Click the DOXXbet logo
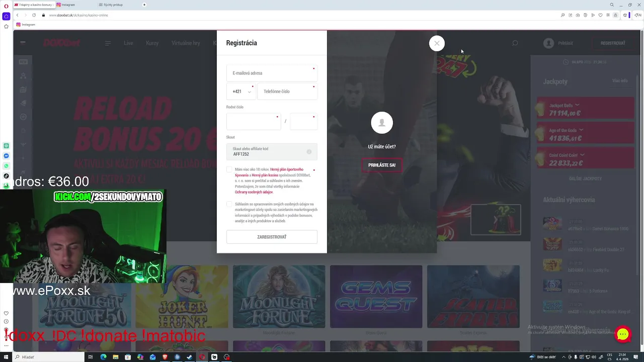 pyautogui.click(x=62, y=43)
